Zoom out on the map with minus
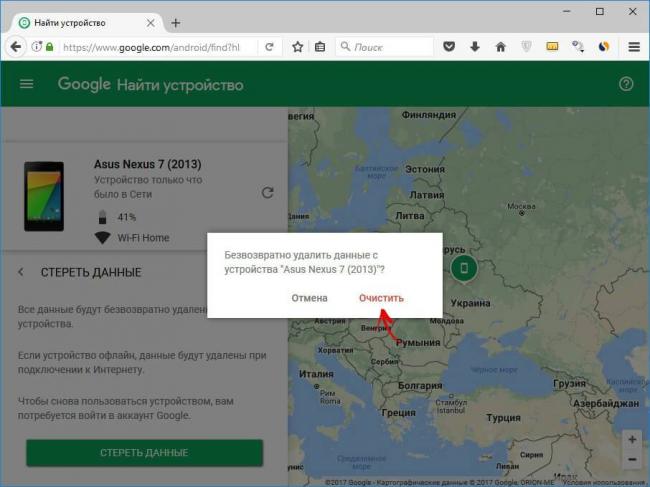The width and height of the screenshot is (650, 487). 632,459
